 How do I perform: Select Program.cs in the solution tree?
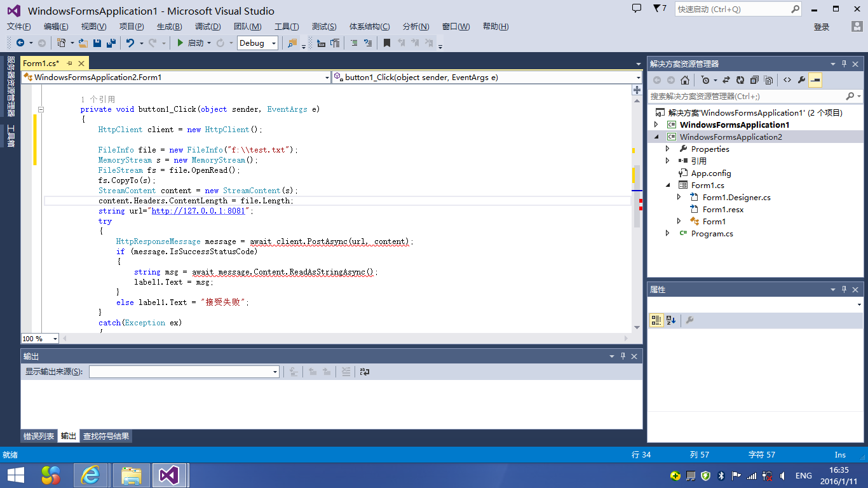[x=712, y=234]
